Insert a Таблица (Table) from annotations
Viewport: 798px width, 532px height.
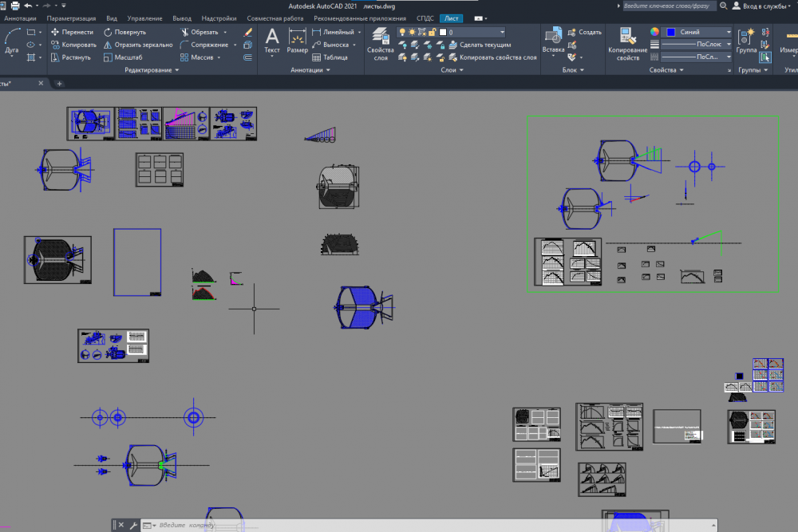[x=330, y=57]
